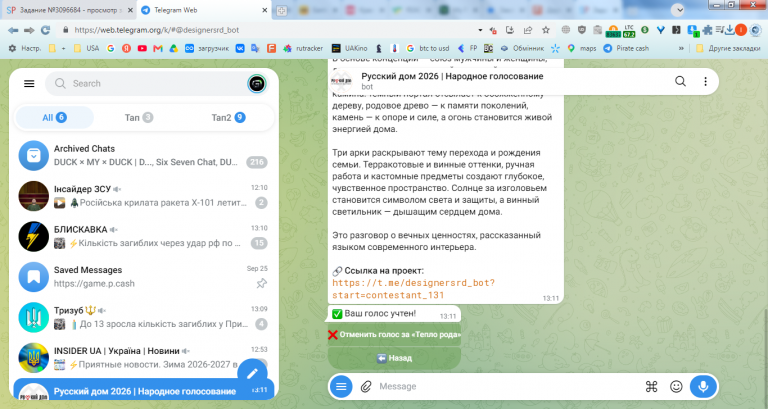This screenshot has height=409, width=768.
Task: Open the btc to usd bookmark
Action: coord(428,48)
